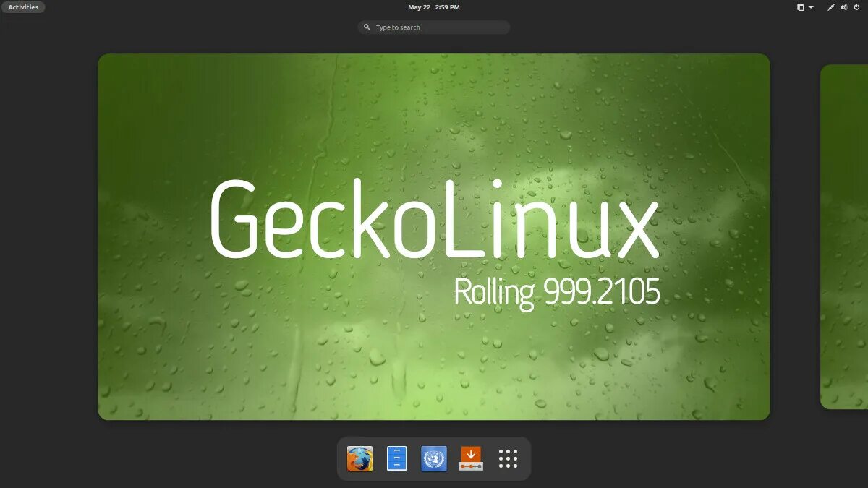Screen dimensions: 868x488
Task: Click the Activities button
Action: [x=23, y=7]
